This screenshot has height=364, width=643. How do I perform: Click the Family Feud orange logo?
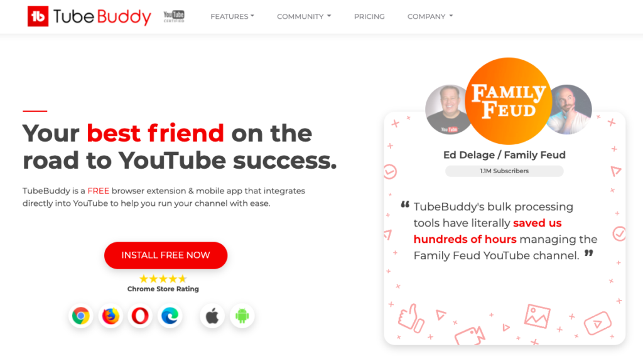tap(509, 101)
